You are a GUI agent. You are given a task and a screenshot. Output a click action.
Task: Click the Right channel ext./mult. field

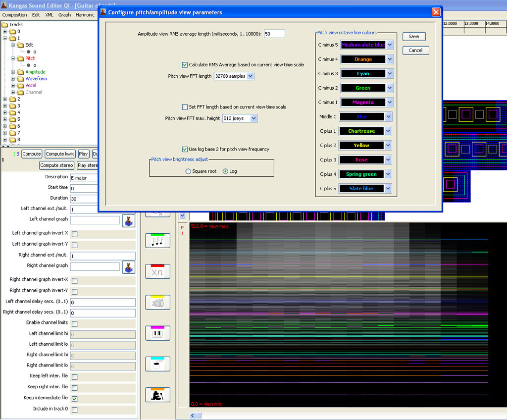click(x=103, y=256)
